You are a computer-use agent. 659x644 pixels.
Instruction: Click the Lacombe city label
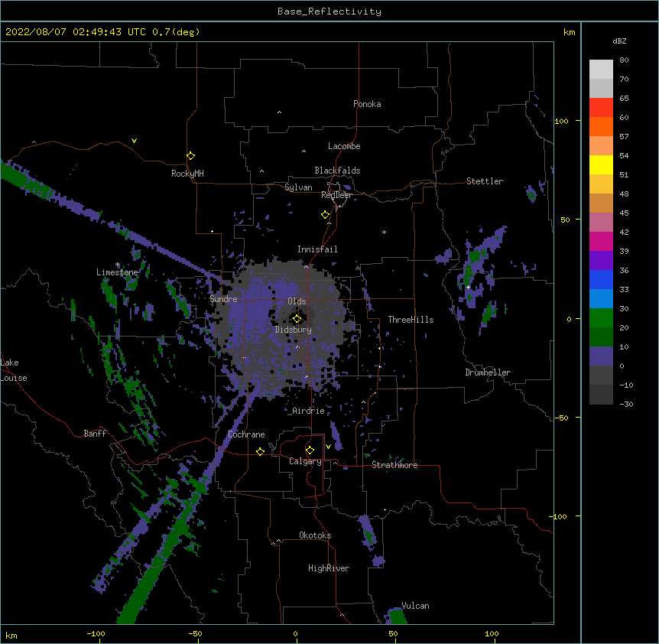[x=344, y=146]
